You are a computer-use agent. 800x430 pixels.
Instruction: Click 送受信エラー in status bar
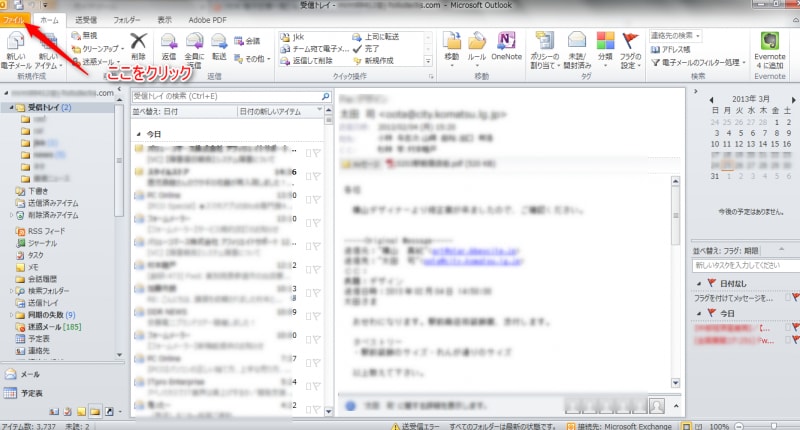[x=416, y=426]
